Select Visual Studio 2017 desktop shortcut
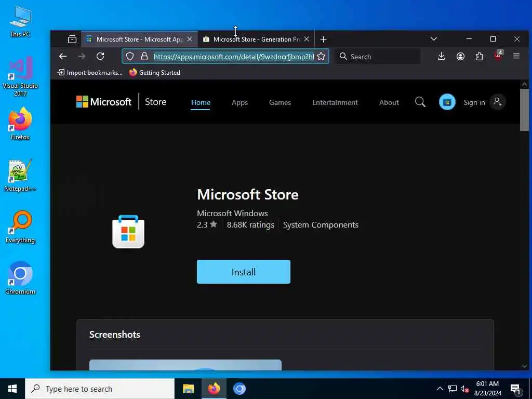Screen dimensions: 532x399 (20, 77)
